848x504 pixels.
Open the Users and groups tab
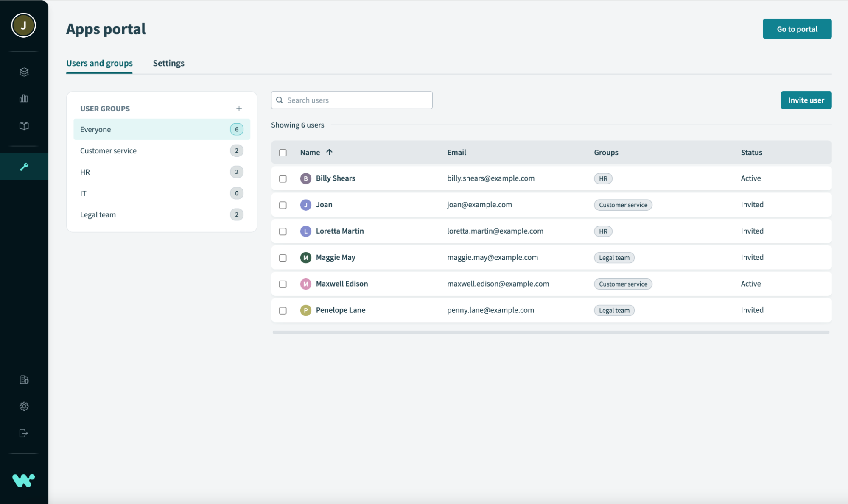(99, 63)
